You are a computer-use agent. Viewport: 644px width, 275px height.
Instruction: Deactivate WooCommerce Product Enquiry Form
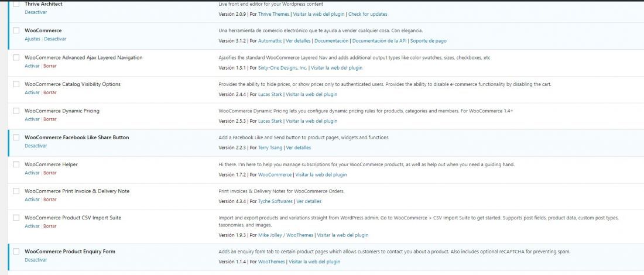(36, 260)
